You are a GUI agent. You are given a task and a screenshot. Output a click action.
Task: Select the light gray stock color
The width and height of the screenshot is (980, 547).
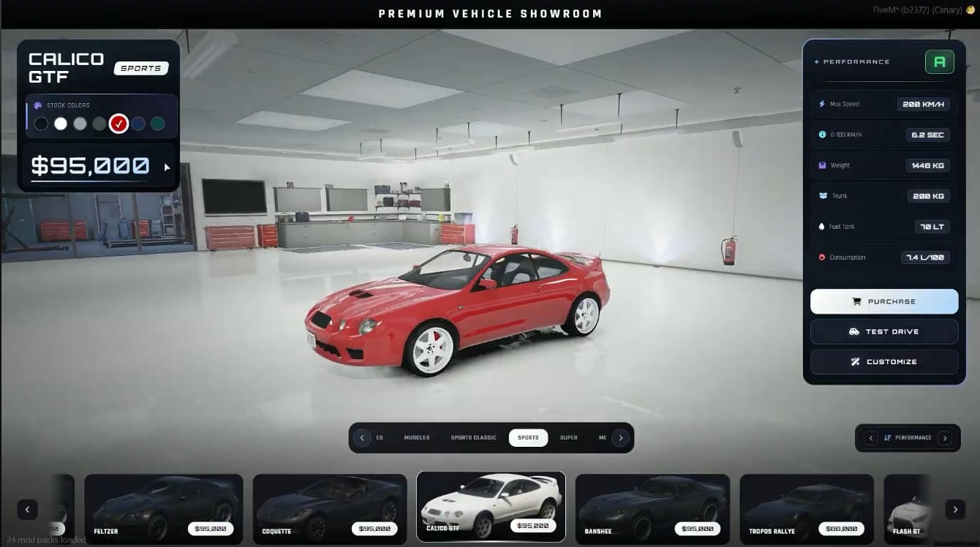tap(80, 124)
